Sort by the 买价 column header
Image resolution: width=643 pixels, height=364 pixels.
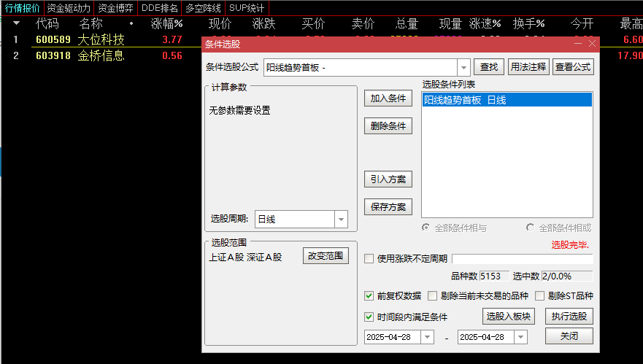(313, 24)
